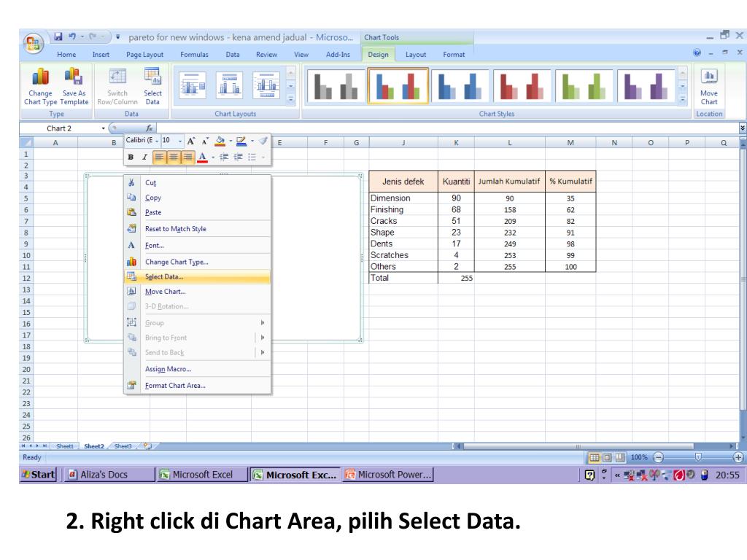
Task: Undo with the quick access arrow
Action: click(72, 36)
